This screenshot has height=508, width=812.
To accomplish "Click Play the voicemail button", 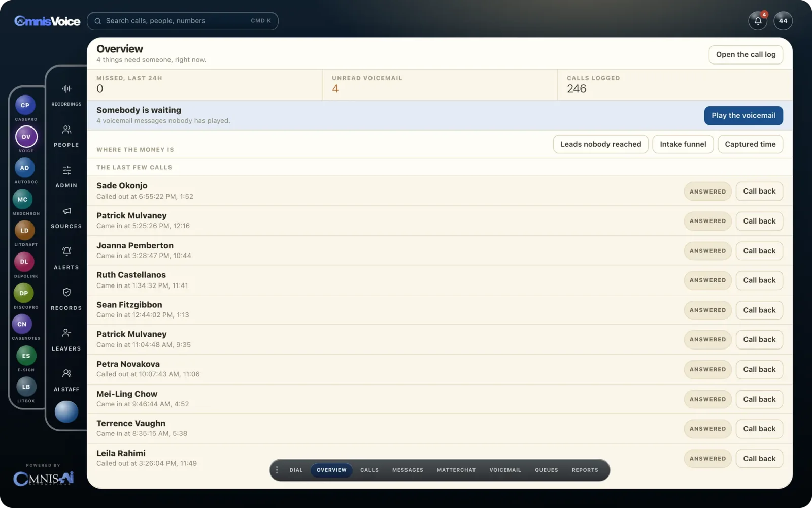I will coord(743,115).
